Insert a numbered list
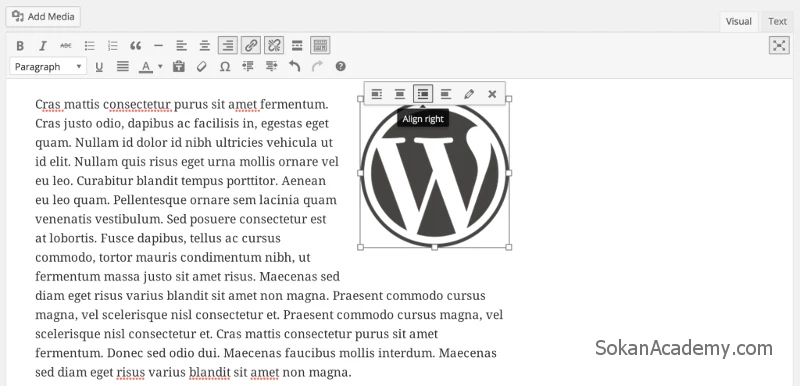This screenshot has height=386, width=800. (113, 46)
